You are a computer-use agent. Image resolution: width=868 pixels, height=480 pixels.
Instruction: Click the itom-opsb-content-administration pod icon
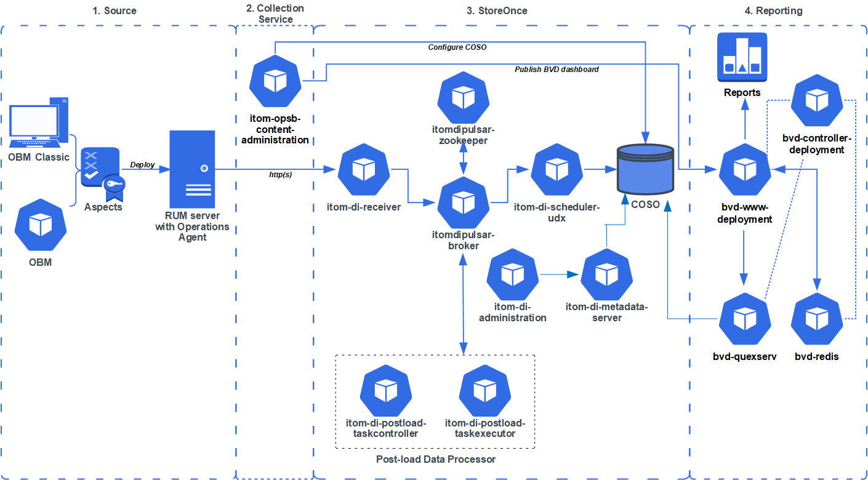coord(275,81)
